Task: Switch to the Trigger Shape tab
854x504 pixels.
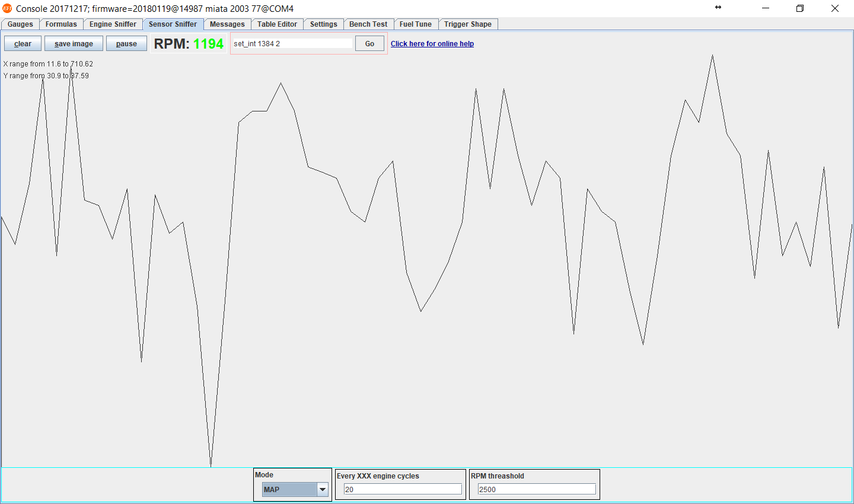Action: coord(467,24)
